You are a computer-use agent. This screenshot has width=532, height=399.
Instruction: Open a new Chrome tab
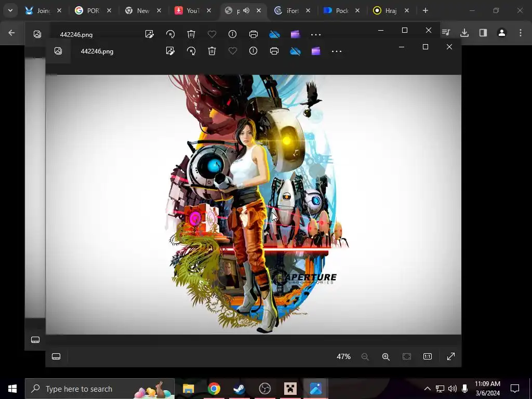coord(425,10)
